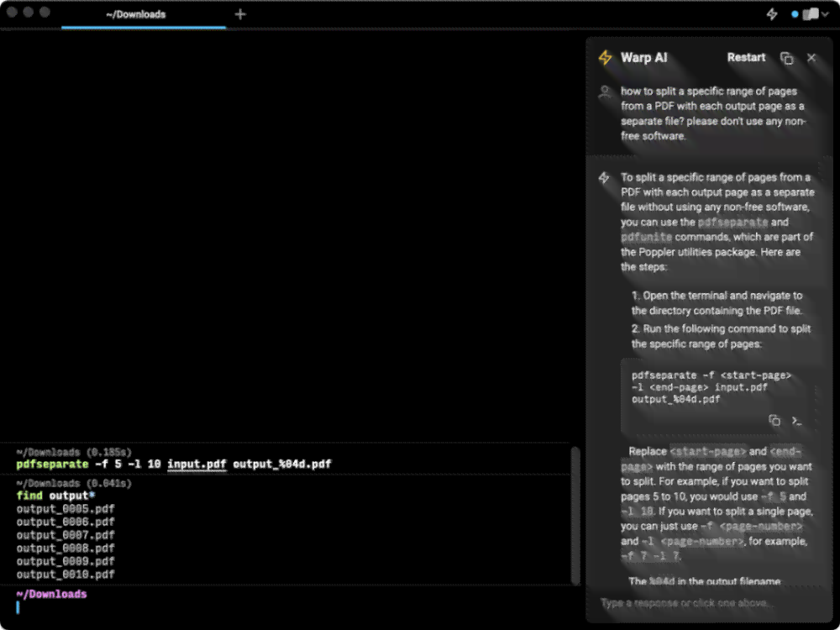Open the avatar menu chevron in the title bar
This screenshot has height=630, width=840.
(x=826, y=14)
